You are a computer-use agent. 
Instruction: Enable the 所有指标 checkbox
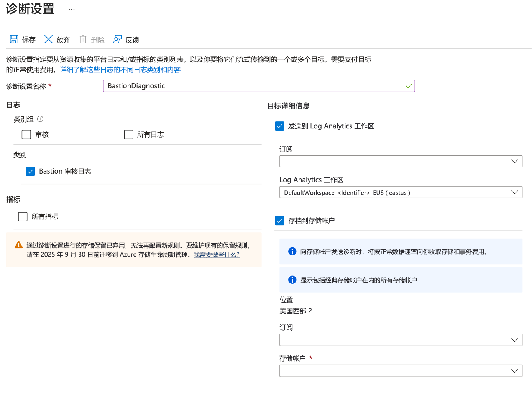pyautogui.click(x=23, y=216)
